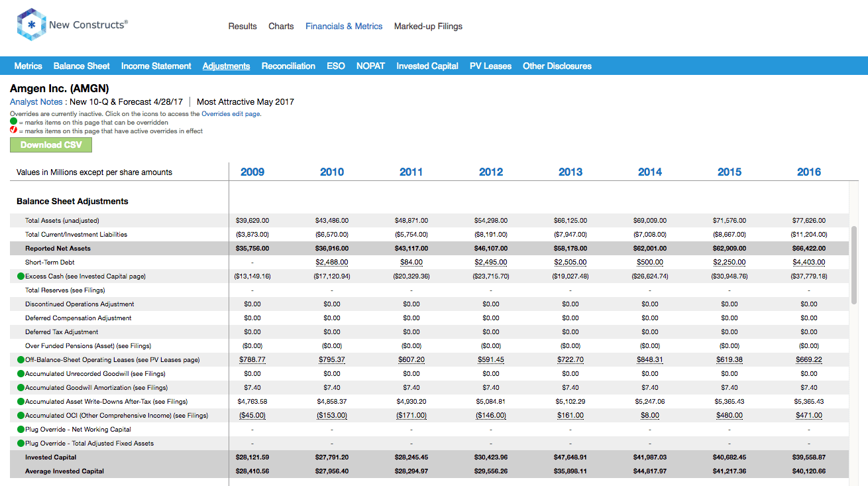Image resolution: width=868 pixels, height=486 pixels.
Task: Click 2014 operating leases value $848.31
Action: tap(650, 359)
